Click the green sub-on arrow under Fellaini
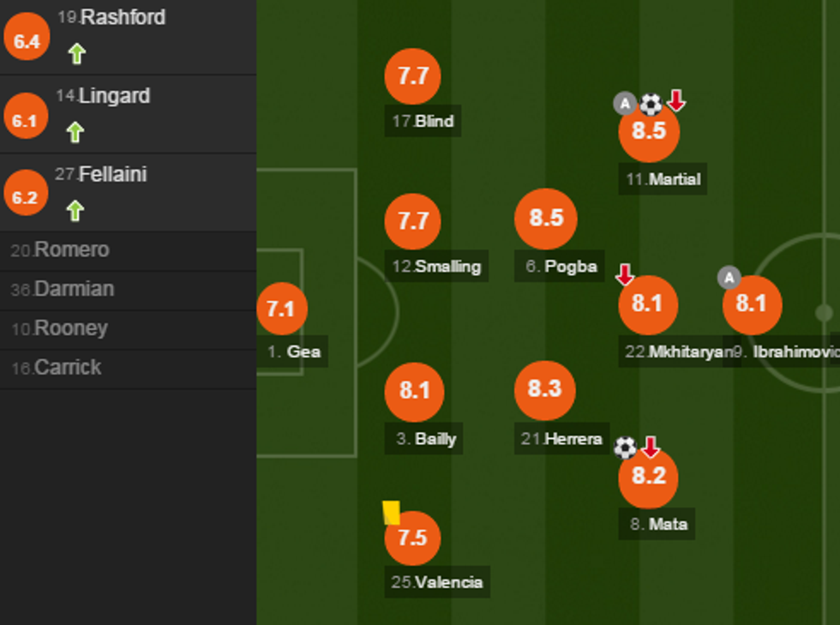 75,211
